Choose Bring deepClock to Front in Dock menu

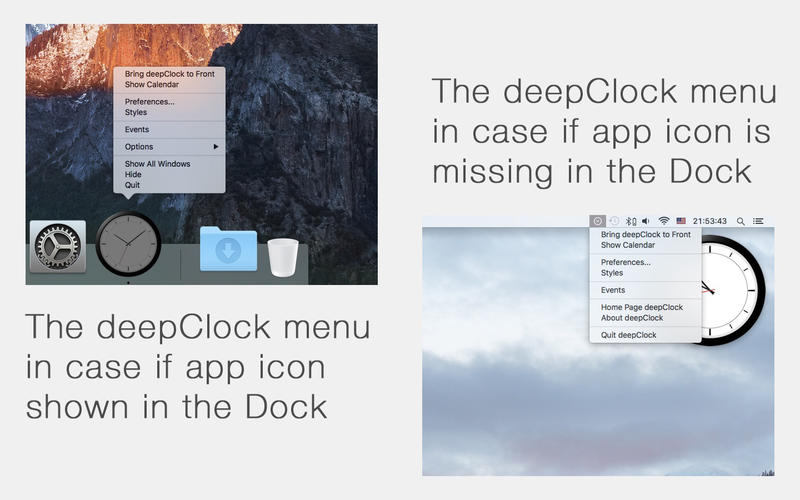169,74
